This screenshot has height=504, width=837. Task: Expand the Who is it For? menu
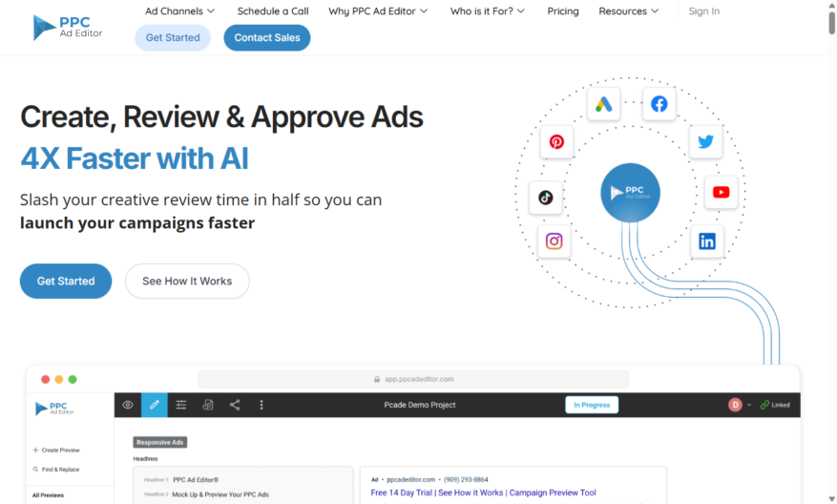click(488, 11)
